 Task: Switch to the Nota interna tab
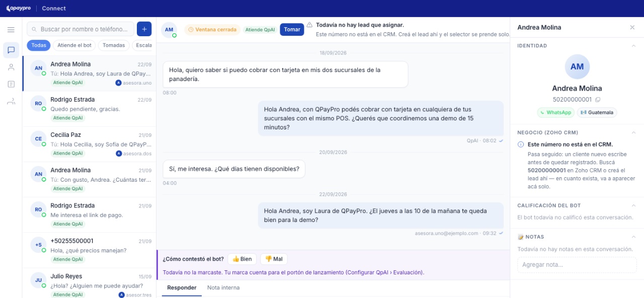coord(223,288)
